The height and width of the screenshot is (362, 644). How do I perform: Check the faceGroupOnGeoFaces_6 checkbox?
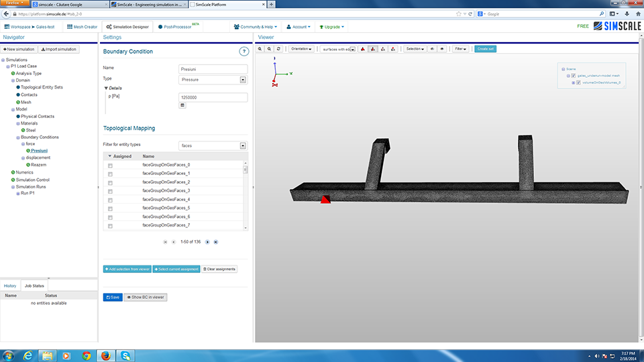[x=110, y=217]
